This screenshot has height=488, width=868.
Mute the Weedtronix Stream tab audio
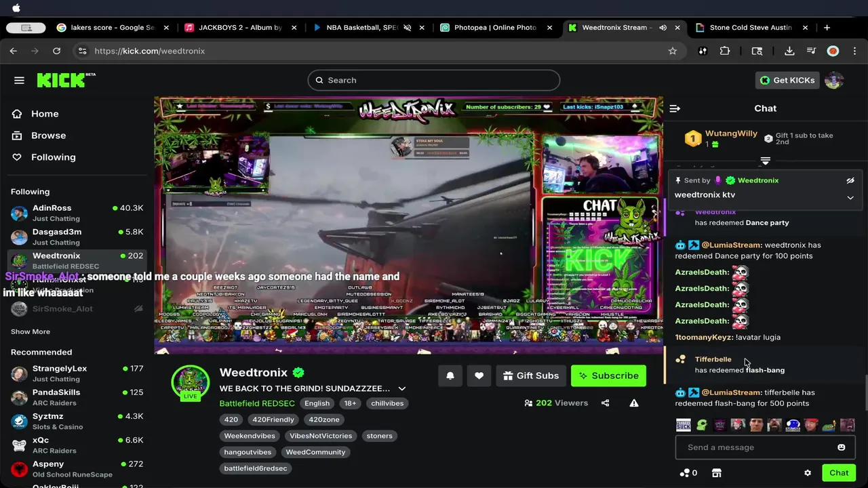663,28
